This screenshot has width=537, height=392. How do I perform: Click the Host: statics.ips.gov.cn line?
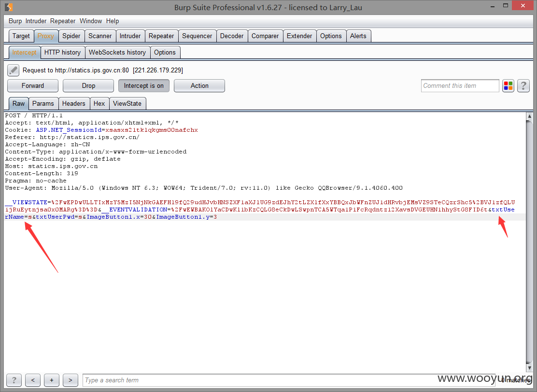point(51,166)
